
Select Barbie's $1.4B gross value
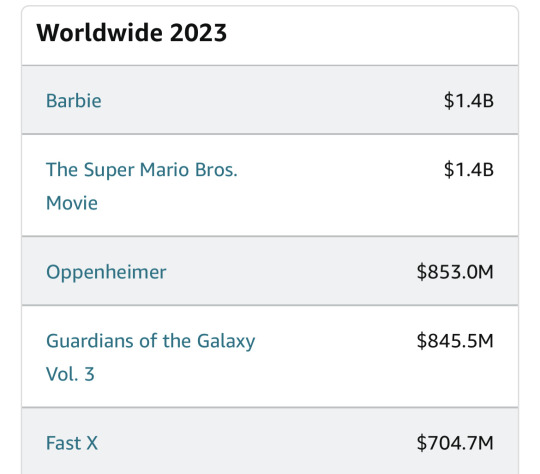(x=469, y=101)
